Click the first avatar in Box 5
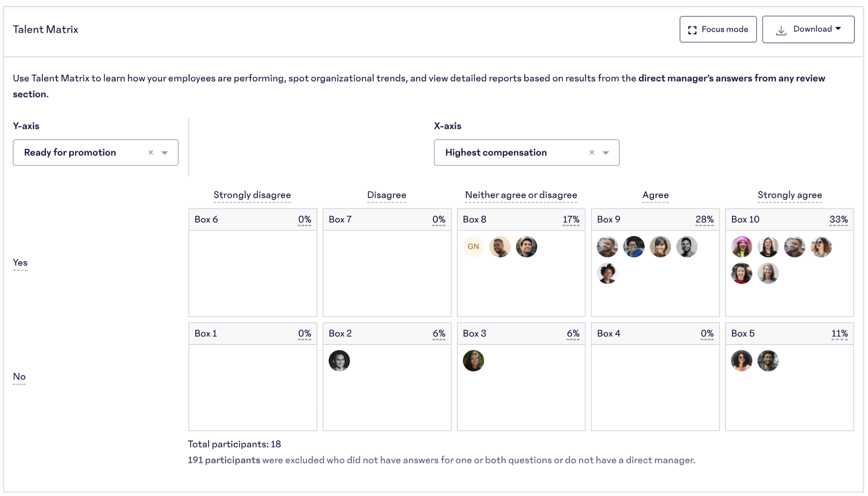This screenshot has height=496, width=868. pyautogui.click(x=741, y=361)
